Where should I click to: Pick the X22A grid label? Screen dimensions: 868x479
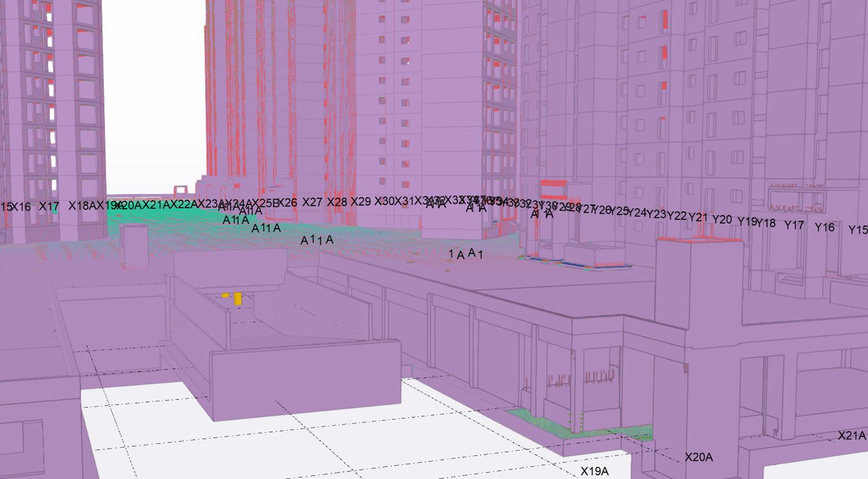click(x=184, y=204)
